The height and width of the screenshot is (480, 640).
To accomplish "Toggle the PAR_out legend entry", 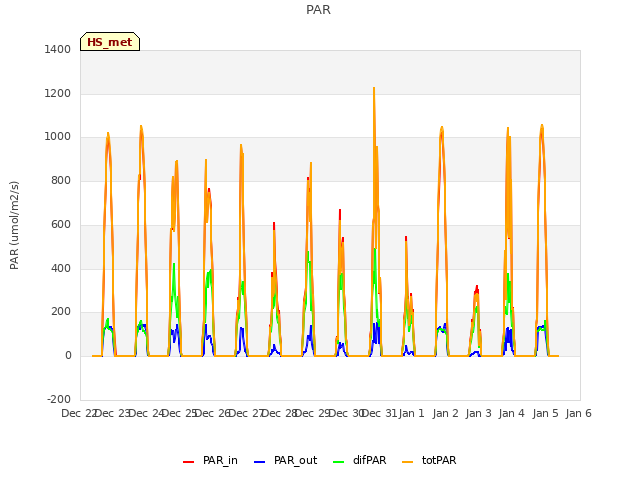I will [285, 460].
